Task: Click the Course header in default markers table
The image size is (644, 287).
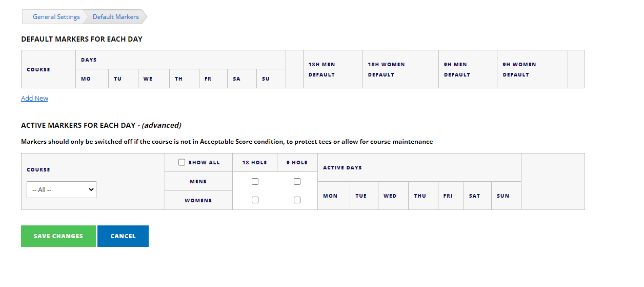Action: (38, 69)
